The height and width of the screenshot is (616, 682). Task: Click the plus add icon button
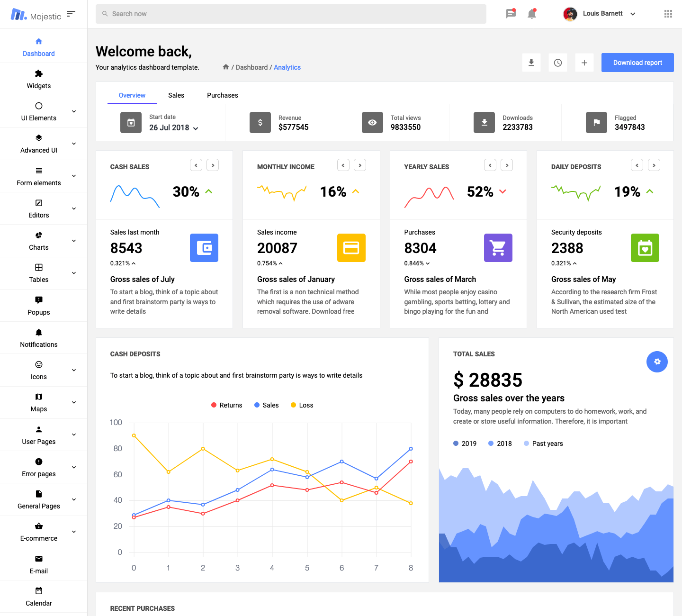(x=584, y=63)
